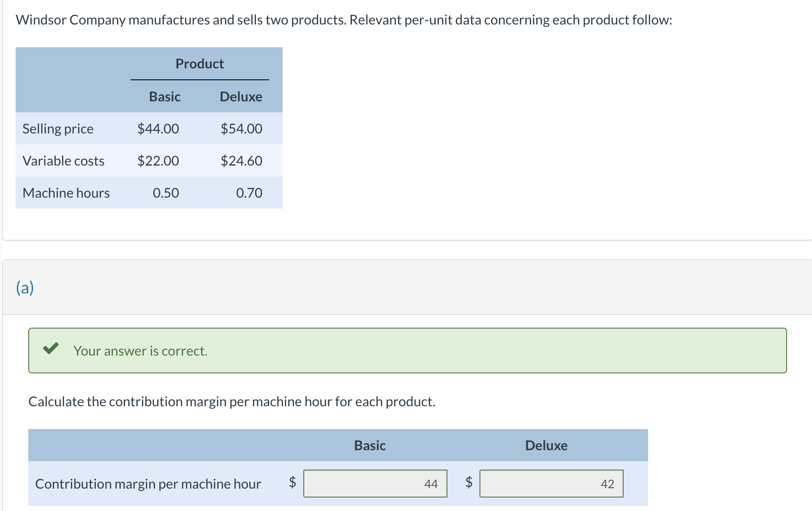Click the Deluxe selling price $54.00
The image size is (812, 511).
pyautogui.click(x=241, y=128)
